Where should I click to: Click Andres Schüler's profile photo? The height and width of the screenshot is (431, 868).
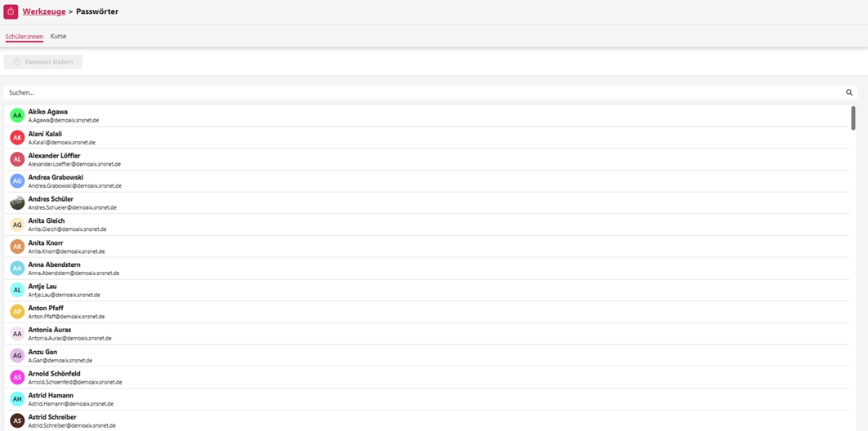(x=17, y=202)
